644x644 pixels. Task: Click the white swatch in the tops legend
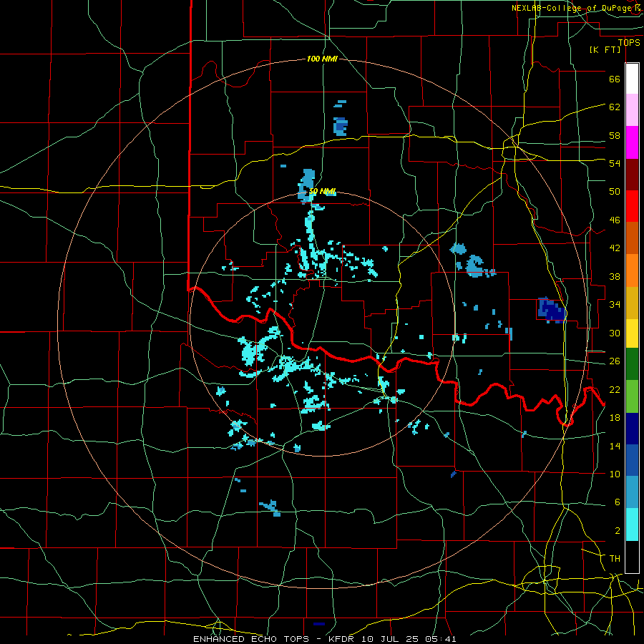point(632,79)
